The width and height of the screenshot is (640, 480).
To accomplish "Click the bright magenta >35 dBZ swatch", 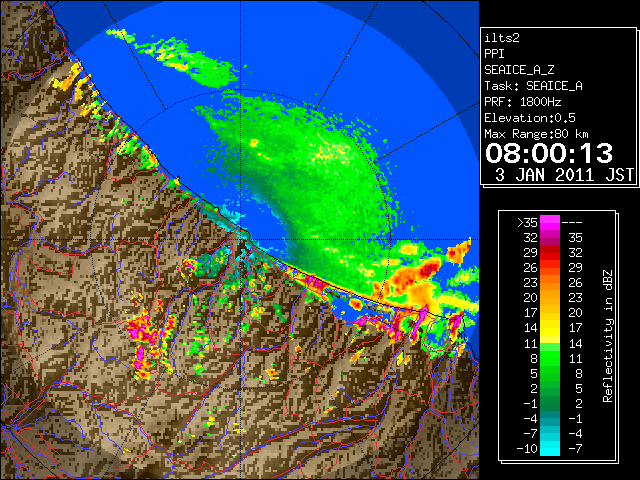I will click(550, 223).
